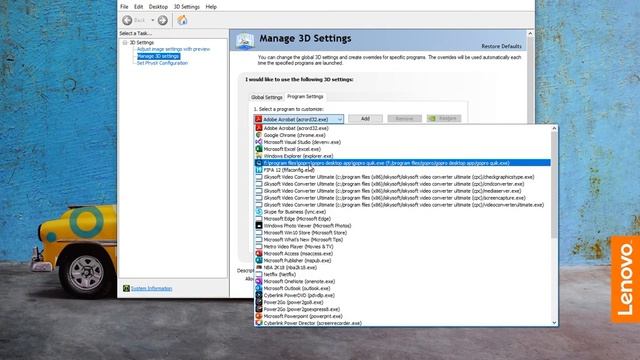
Task: Choose FIFA 12 (fifaconfig.exe) entry
Action: (402, 170)
